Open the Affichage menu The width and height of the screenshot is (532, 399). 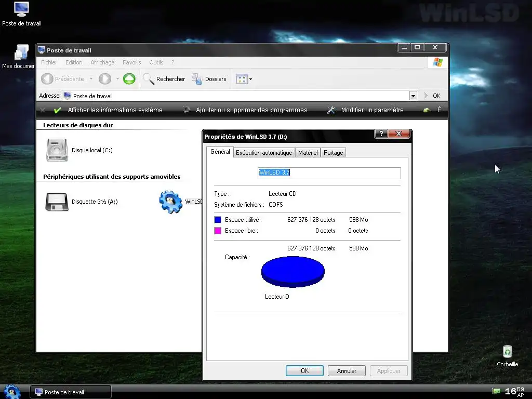(x=102, y=62)
